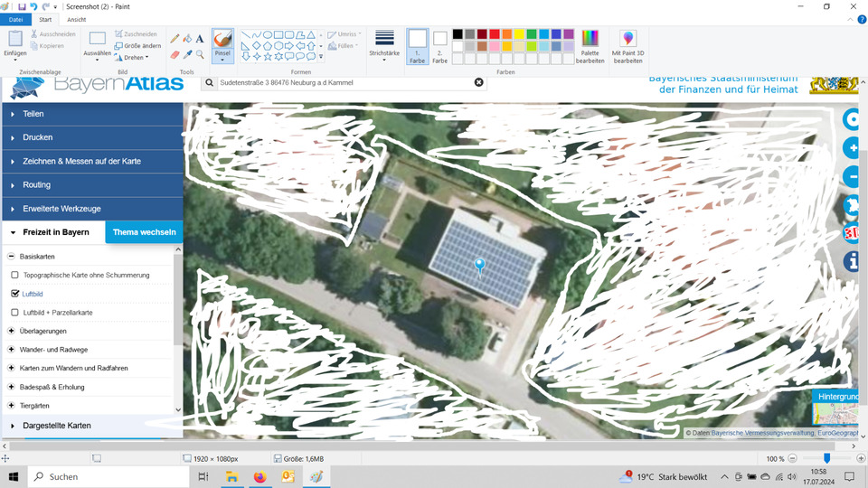This screenshot has width=868, height=488.
Task: Select the Text tool
Action: pyautogui.click(x=200, y=39)
